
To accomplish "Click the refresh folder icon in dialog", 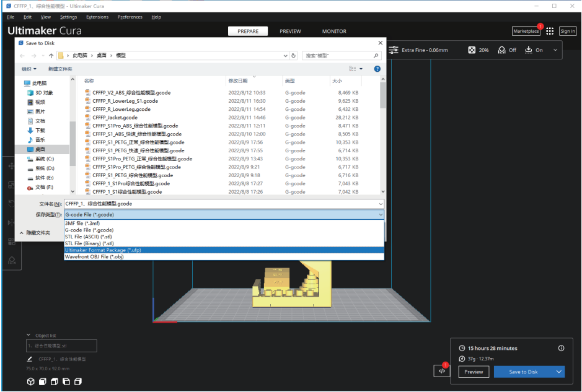I will click(294, 56).
